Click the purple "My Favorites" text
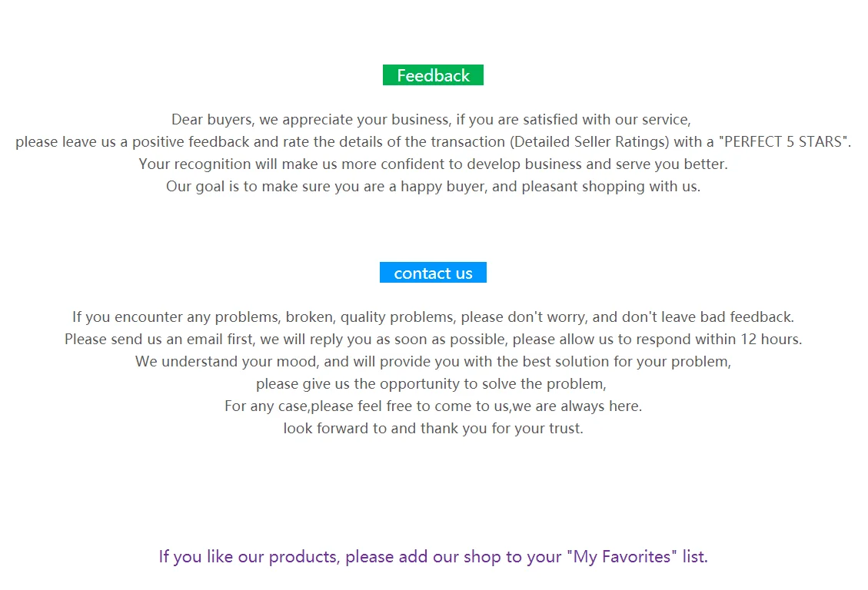Screen dimensions: 868x590 pos(622,556)
